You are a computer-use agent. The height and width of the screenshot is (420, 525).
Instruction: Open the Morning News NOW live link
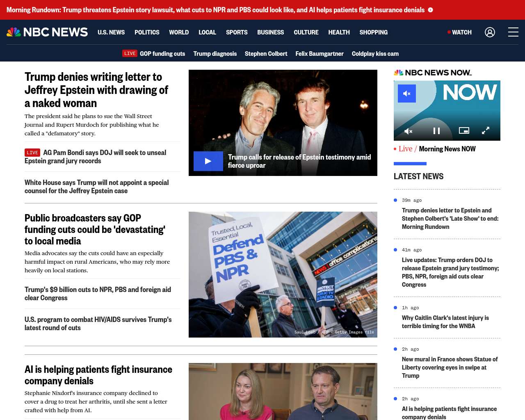point(447,149)
